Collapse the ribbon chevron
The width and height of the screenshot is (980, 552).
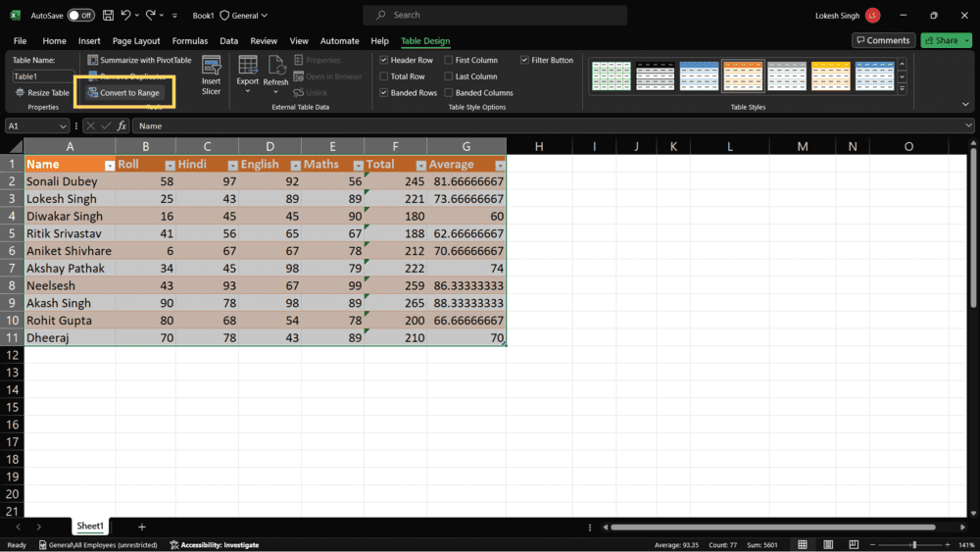coord(965,104)
